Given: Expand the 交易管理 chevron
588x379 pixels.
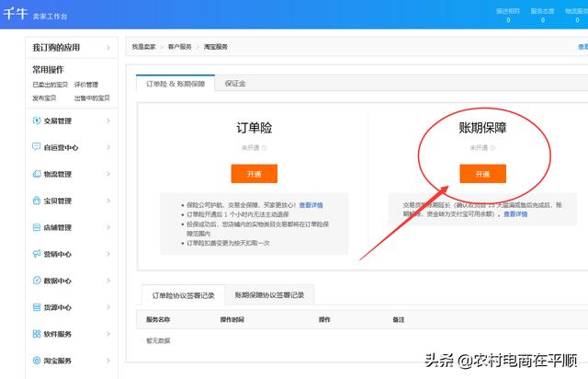Looking at the screenshot, I should coord(108,121).
